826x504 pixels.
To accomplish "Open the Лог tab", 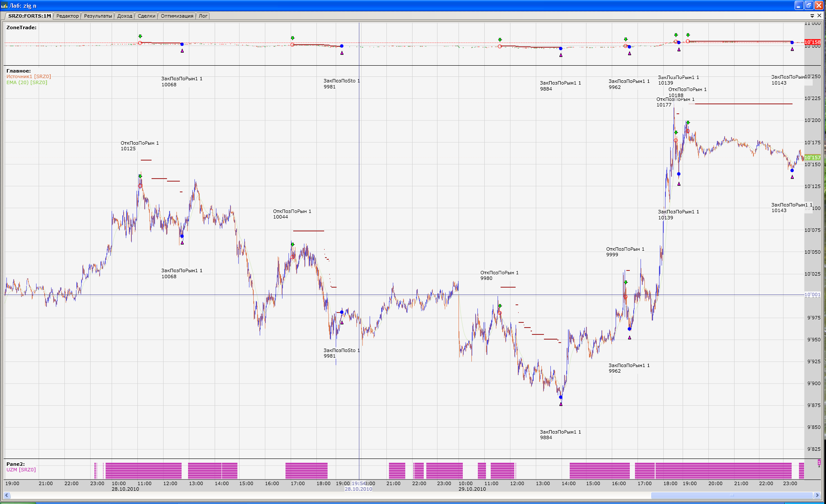I will point(203,16).
